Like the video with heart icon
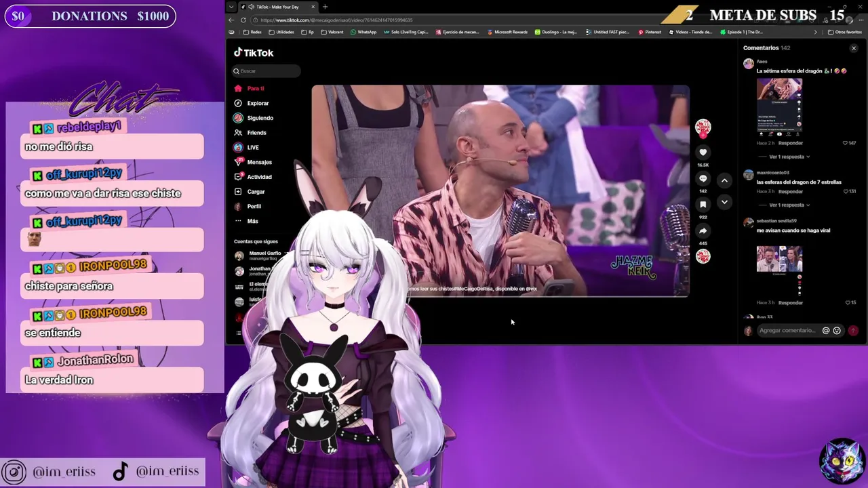The image size is (868, 488). pyautogui.click(x=703, y=152)
